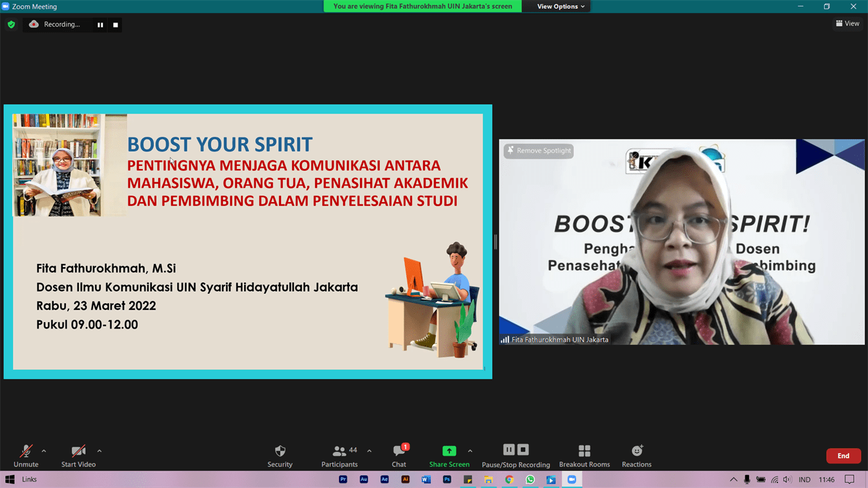Screen dimensions: 868x488
Task: Stop recording using top-left stop button
Action: [116, 25]
